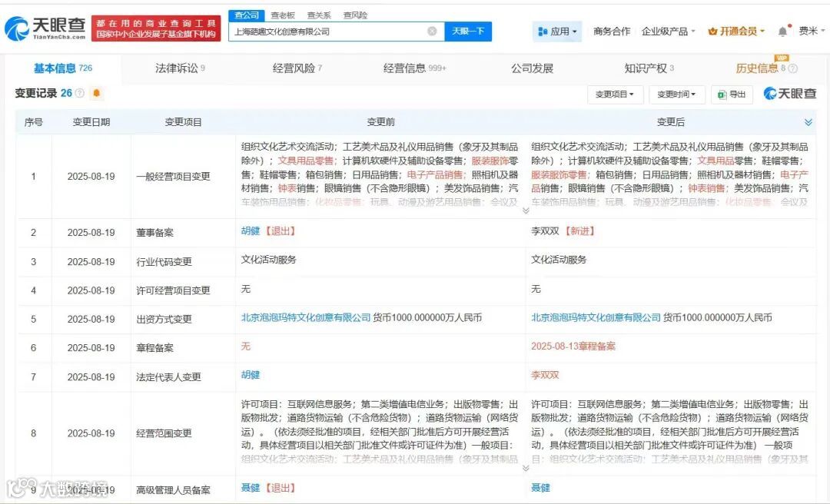The image size is (830, 504).
Task: Clear the search box with the X icon
Action: [x=432, y=31]
